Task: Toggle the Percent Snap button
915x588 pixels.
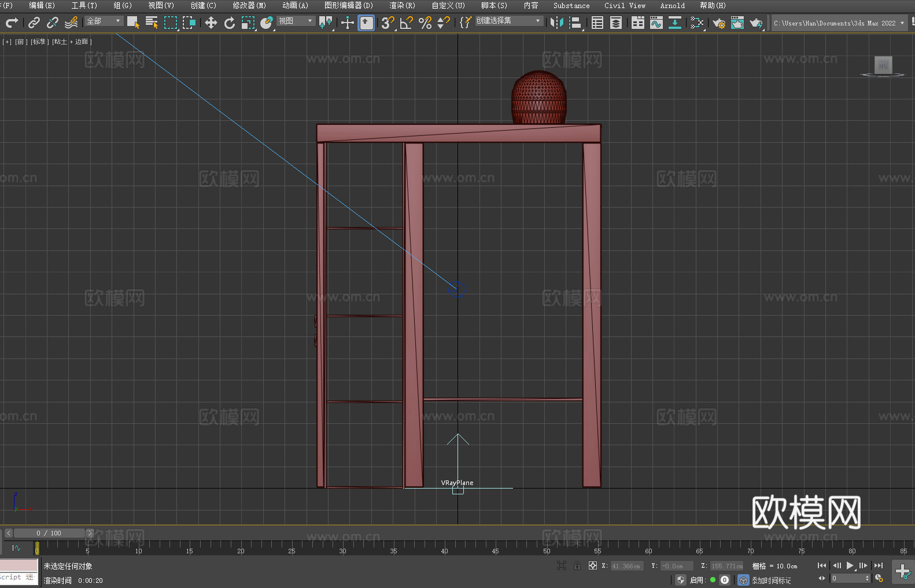Action: (425, 23)
